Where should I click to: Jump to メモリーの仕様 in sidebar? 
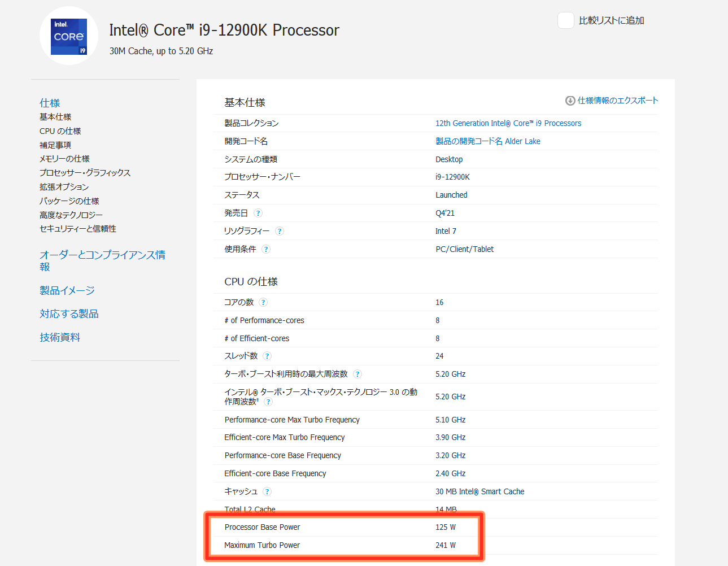(64, 159)
